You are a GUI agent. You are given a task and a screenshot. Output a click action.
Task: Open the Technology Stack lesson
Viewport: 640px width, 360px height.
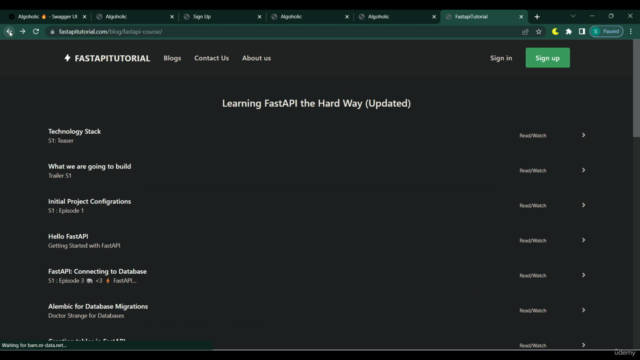[x=74, y=131]
